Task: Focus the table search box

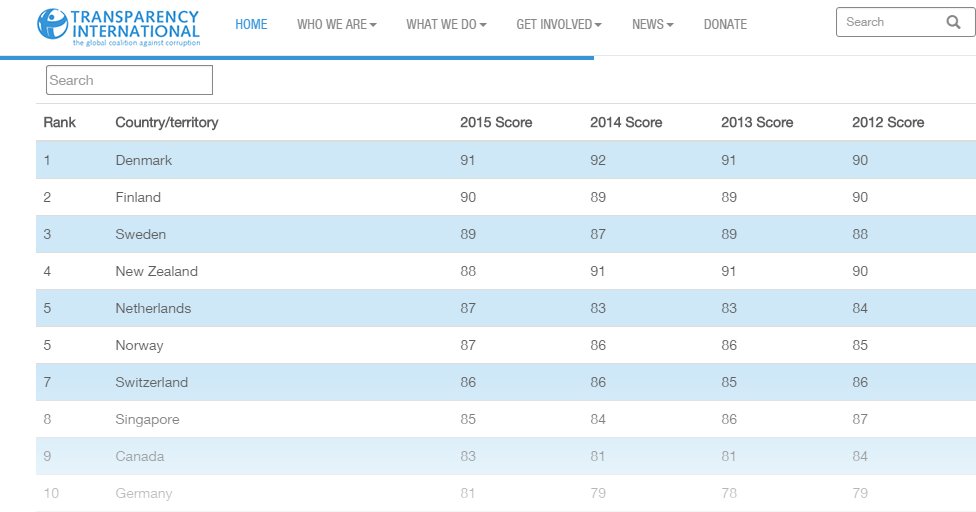Action: 129,80
